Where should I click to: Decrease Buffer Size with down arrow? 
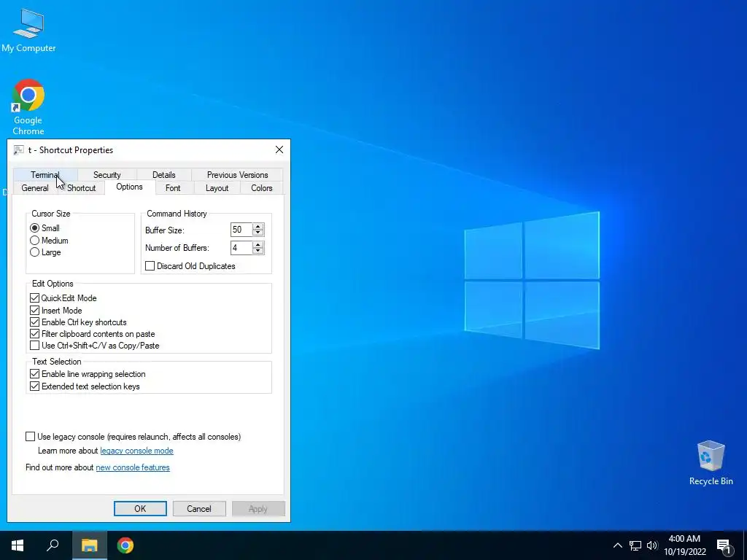(258, 233)
